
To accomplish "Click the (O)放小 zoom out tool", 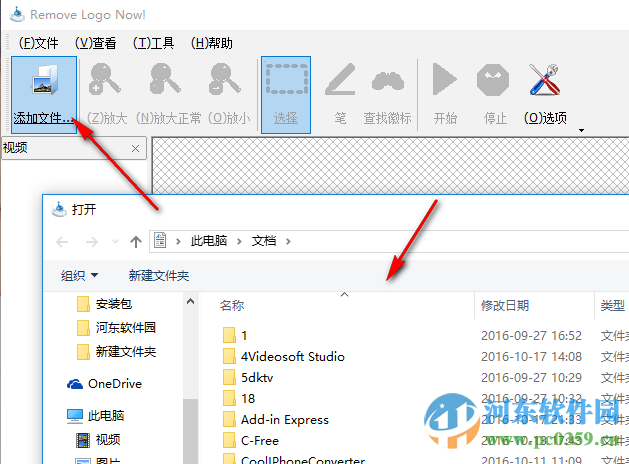I will coord(229,95).
